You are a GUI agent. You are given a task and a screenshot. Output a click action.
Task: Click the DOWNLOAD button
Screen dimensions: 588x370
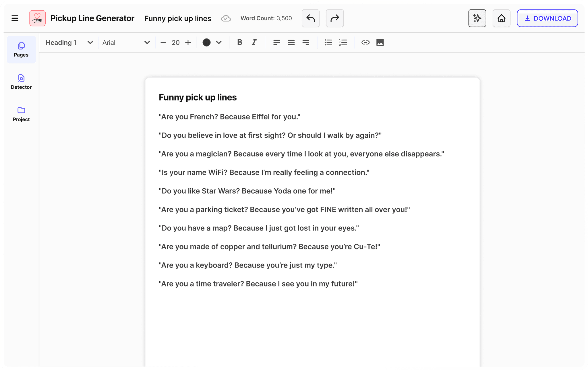pyautogui.click(x=547, y=18)
